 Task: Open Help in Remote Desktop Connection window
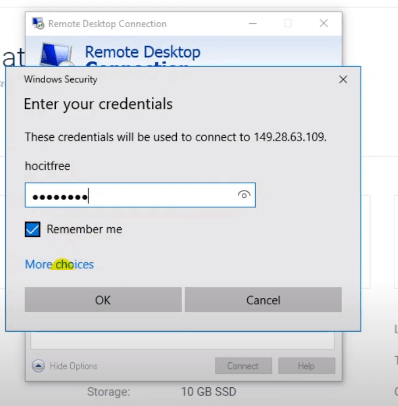(306, 366)
